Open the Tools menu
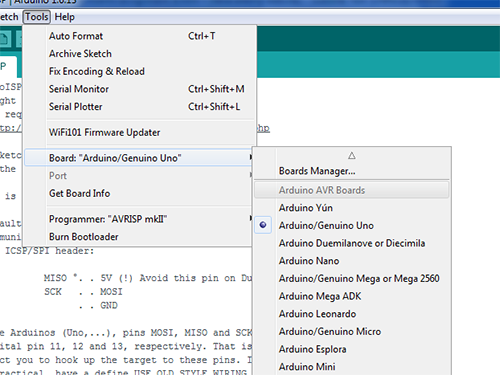The width and height of the screenshot is (500, 375). coord(37,17)
